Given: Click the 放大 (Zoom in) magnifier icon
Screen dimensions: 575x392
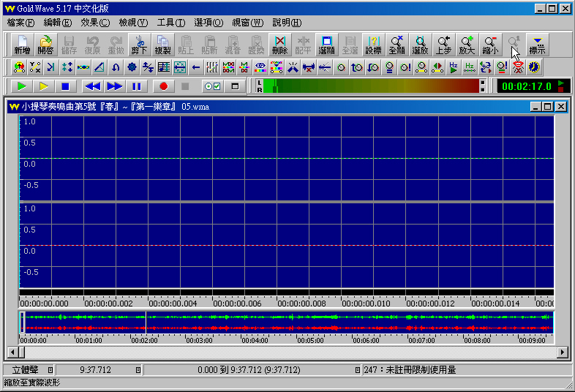Looking at the screenshot, I should click(467, 45).
